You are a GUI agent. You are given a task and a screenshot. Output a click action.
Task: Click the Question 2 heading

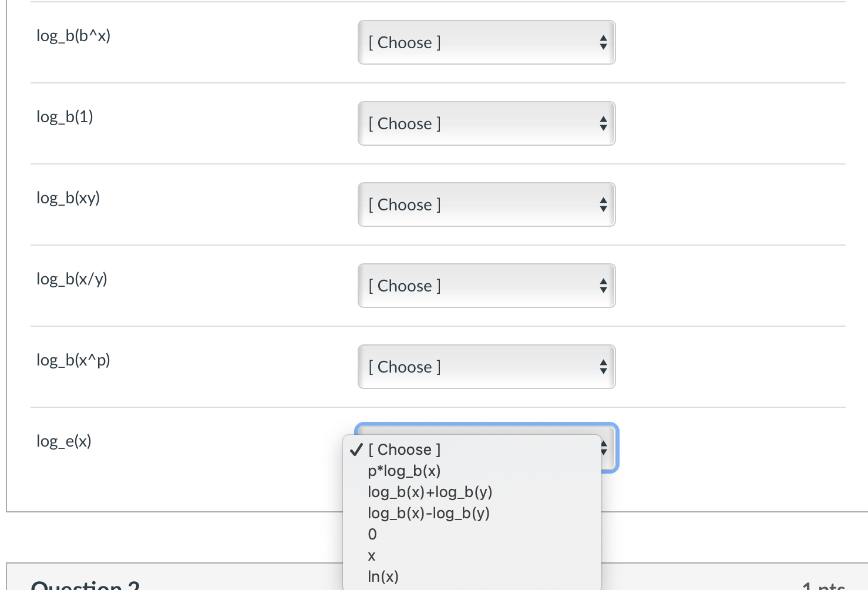[86, 585]
